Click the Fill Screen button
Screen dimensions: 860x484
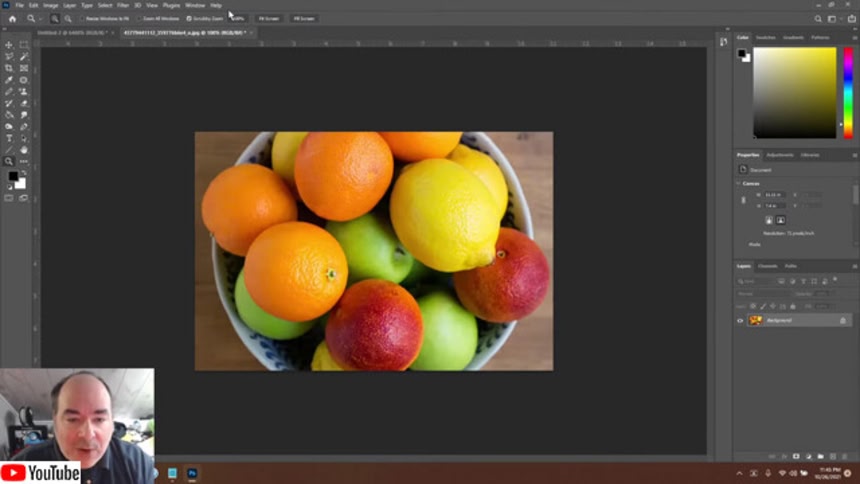click(301, 18)
